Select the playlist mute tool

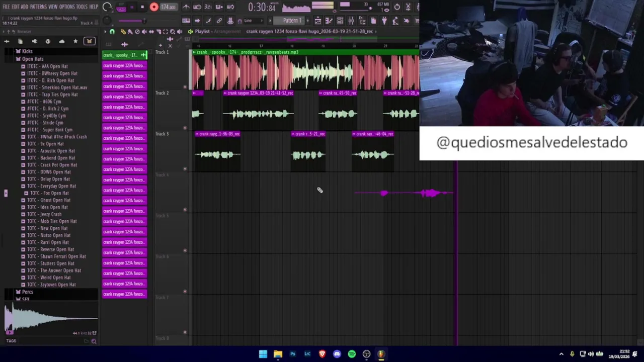click(x=144, y=32)
